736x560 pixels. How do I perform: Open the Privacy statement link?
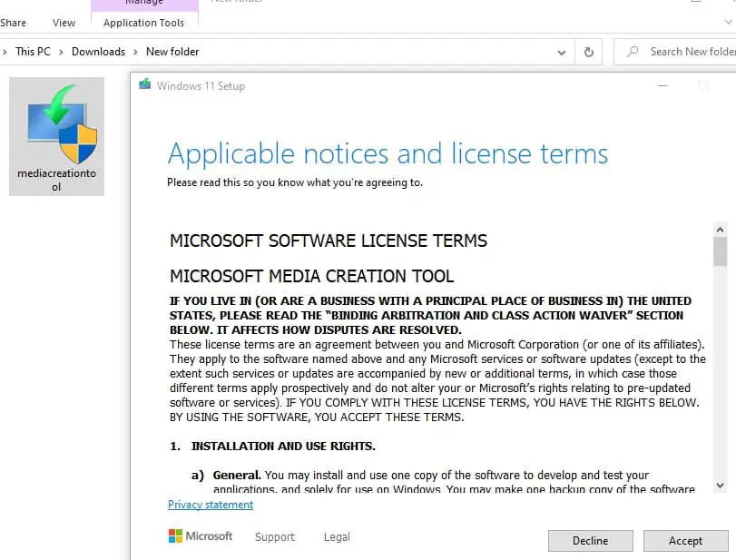(x=211, y=505)
